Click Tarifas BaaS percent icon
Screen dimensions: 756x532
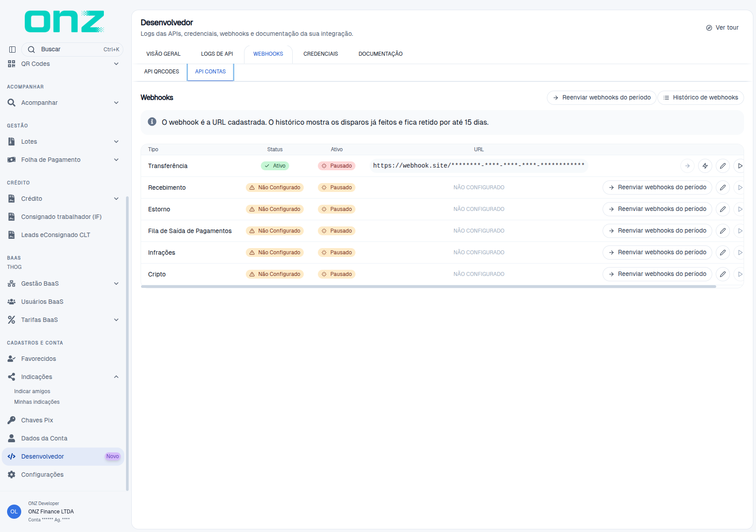tap(11, 320)
